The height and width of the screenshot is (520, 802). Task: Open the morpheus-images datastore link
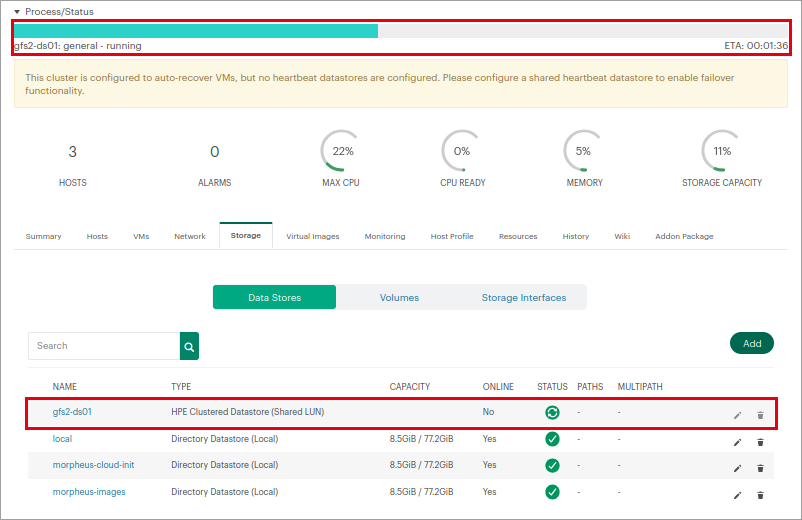pos(89,492)
